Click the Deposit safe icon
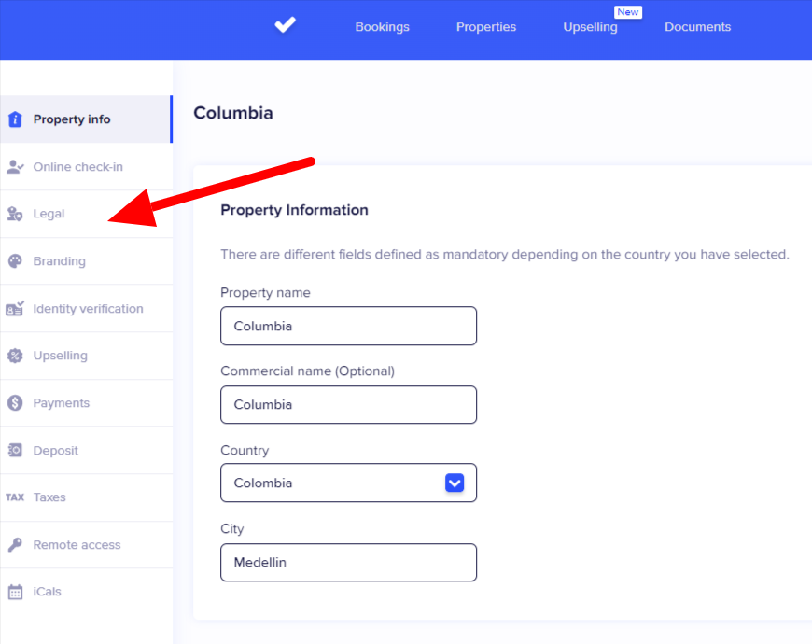This screenshot has width=812, height=644. tap(15, 450)
